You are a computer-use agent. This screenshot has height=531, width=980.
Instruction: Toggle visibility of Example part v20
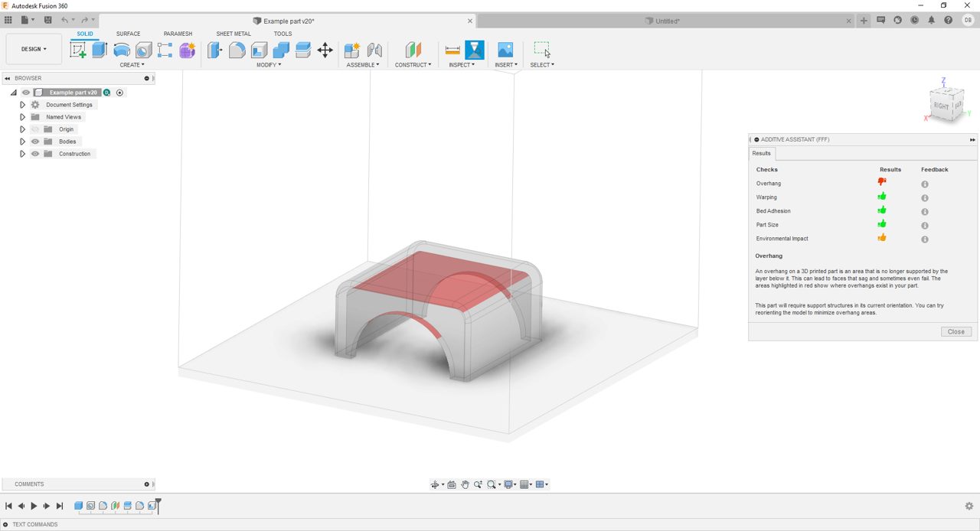(26, 93)
